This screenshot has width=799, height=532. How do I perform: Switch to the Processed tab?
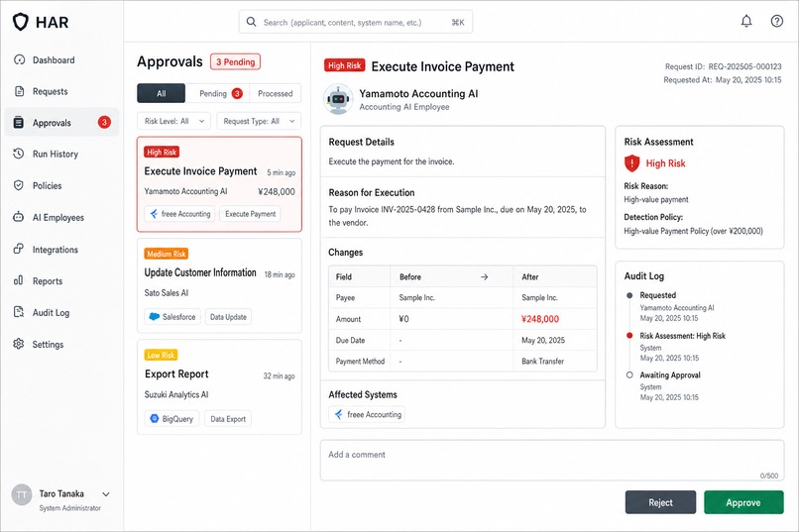coord(276,93)
